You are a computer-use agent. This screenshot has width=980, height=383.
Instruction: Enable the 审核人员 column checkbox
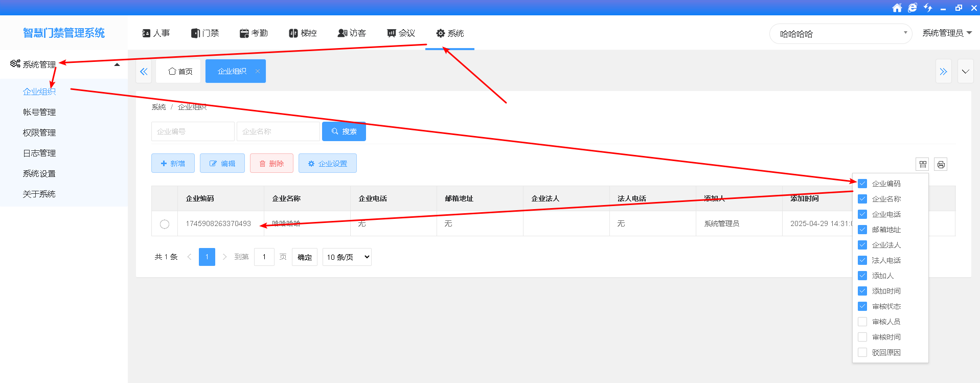pos(862,322)
